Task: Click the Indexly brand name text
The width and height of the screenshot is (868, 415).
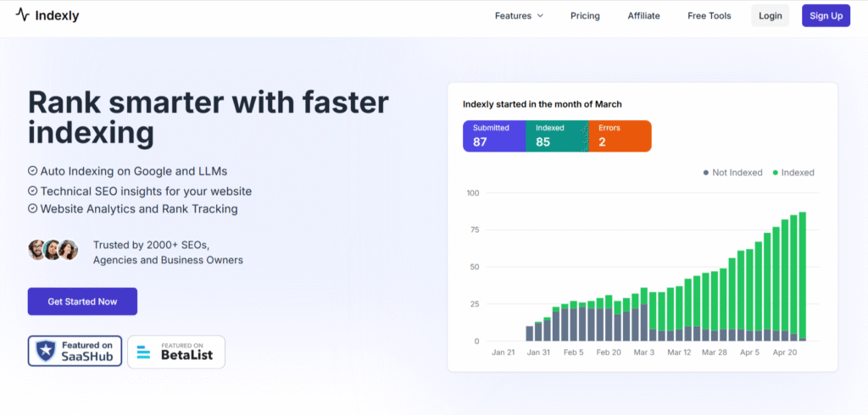Action: coord(57,15)
